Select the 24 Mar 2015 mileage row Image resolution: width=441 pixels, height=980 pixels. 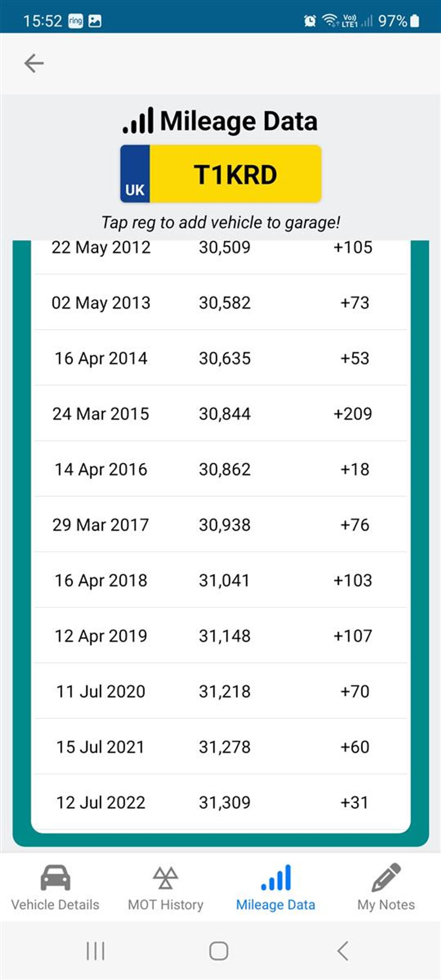(x=220, y=413)
